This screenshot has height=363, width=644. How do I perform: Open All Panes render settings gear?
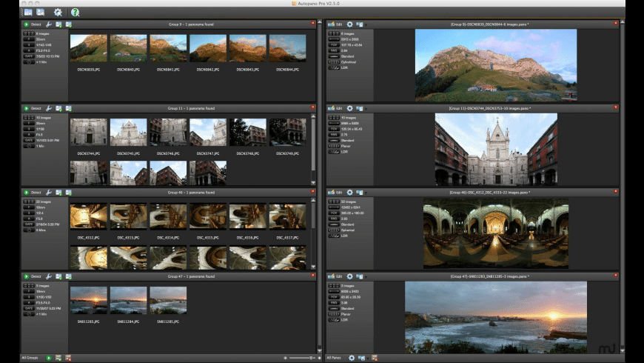click(352, 358)
